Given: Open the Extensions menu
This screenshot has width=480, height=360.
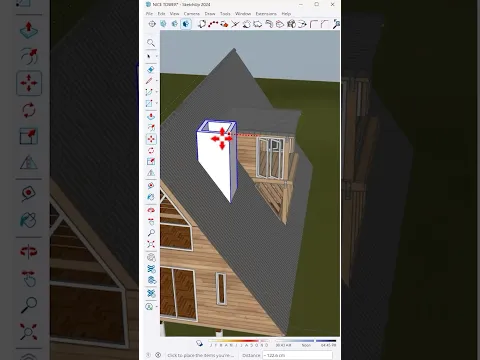Looking at the screenshot, I should (266, 14).
